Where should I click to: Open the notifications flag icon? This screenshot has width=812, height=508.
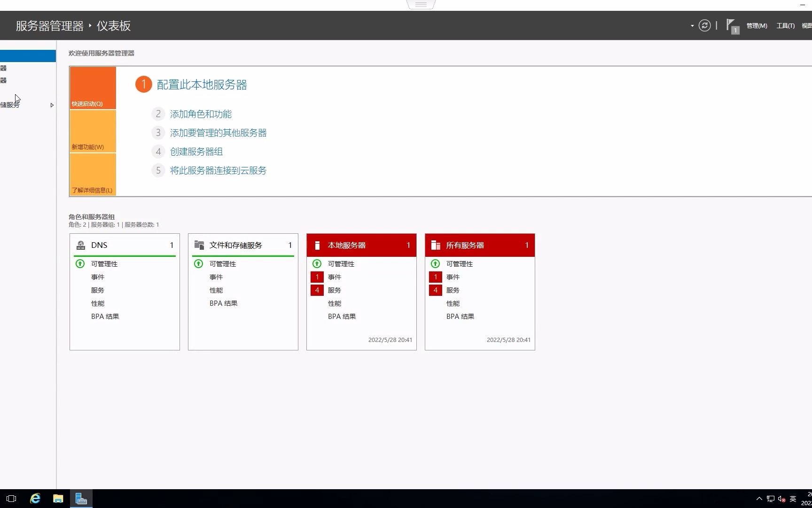coord(732,26)
